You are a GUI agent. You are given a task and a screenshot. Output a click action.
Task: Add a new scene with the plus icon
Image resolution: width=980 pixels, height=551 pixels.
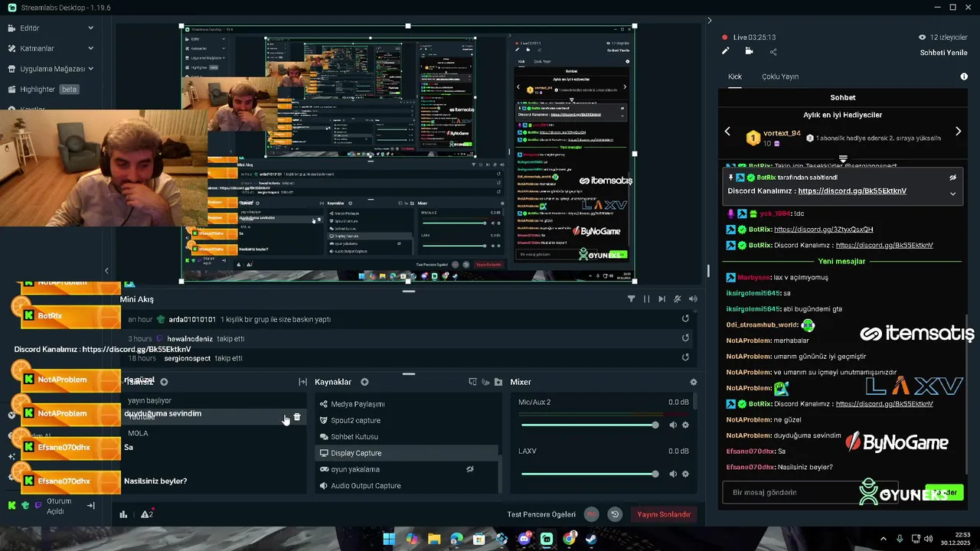pyautogui.click(x=164, y=382)
